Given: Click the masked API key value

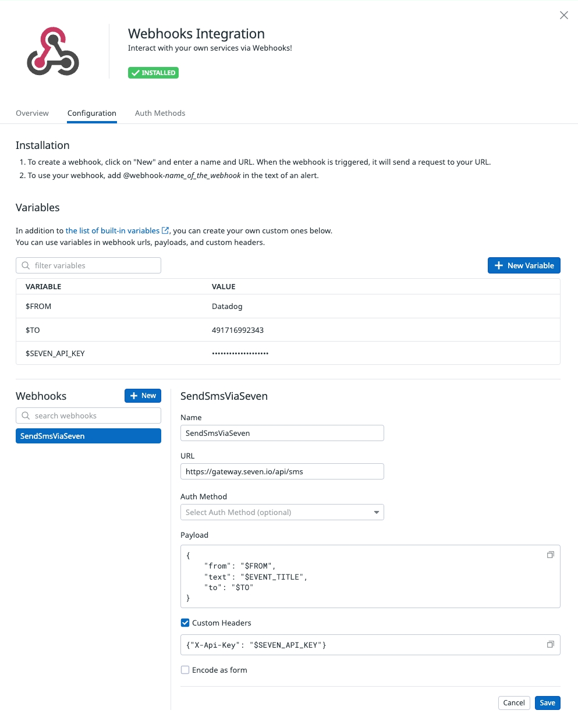Looking at the screenshot, I should [240, 353].
